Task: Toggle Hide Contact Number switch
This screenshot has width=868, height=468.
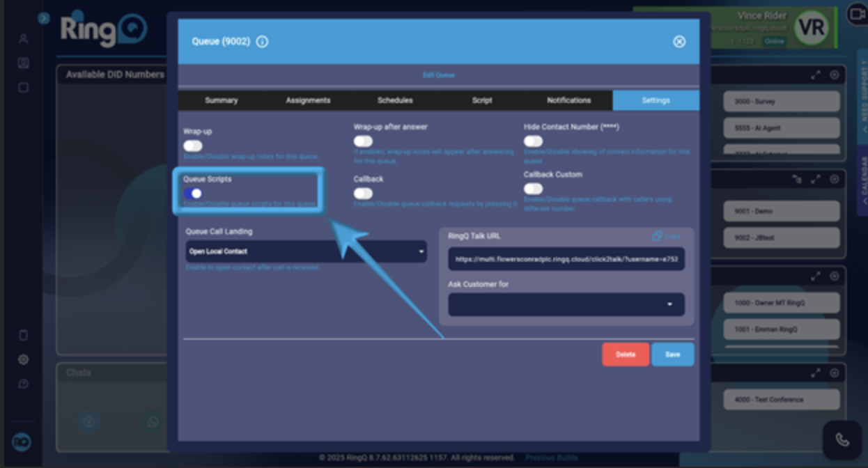Action: point(532,141)
